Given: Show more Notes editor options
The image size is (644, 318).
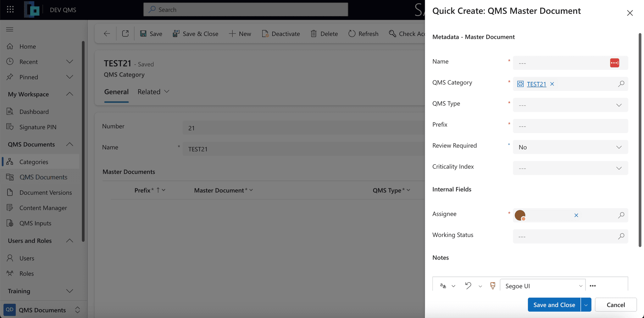Looking at the screenshot, I should 593,286.
